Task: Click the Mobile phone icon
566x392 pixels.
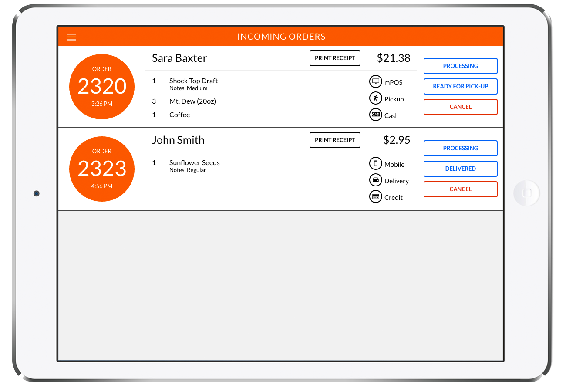Action: click(375, 163)
